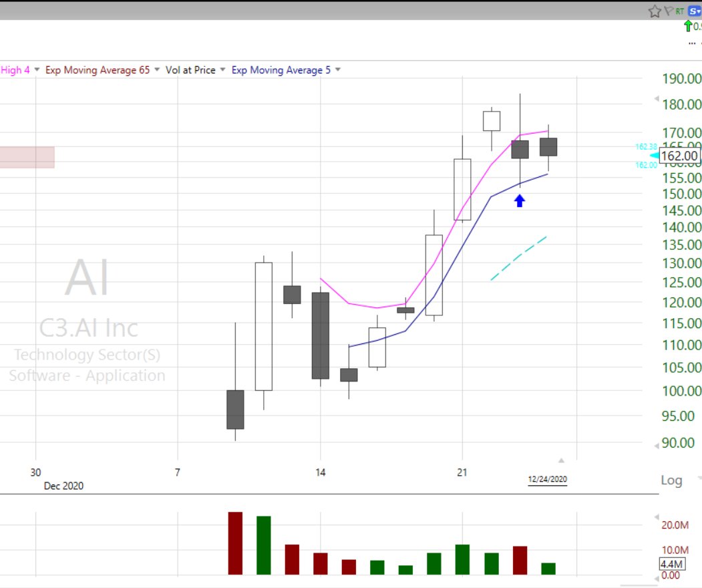Click the blue buy-signal arrow on the chart

point(519,200)
